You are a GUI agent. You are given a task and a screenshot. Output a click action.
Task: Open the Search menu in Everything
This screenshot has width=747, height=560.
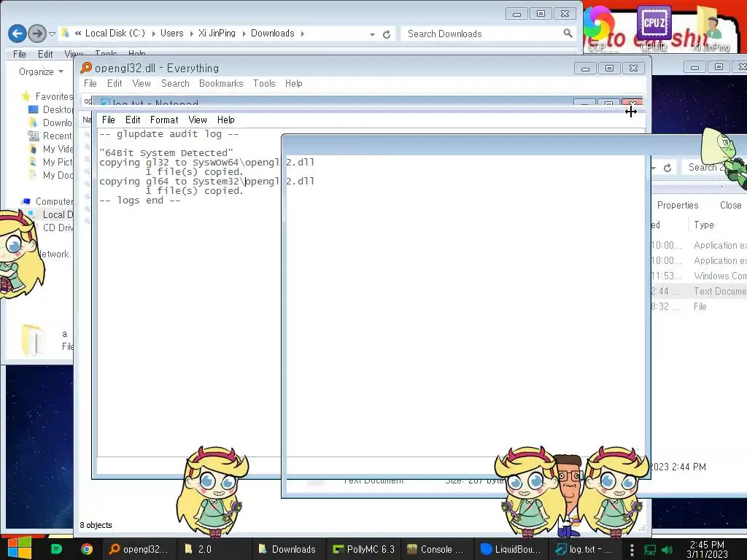pyautogui.click(x=175, y=83)
